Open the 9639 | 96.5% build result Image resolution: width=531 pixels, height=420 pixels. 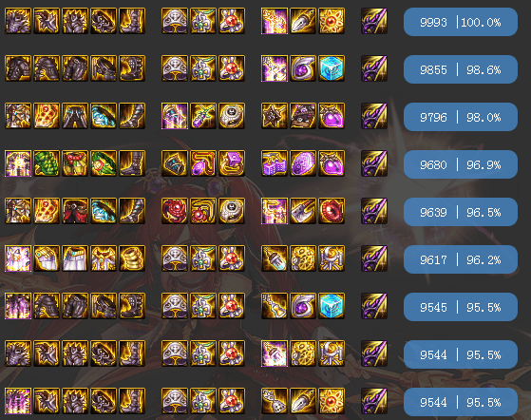coord(460,212)
